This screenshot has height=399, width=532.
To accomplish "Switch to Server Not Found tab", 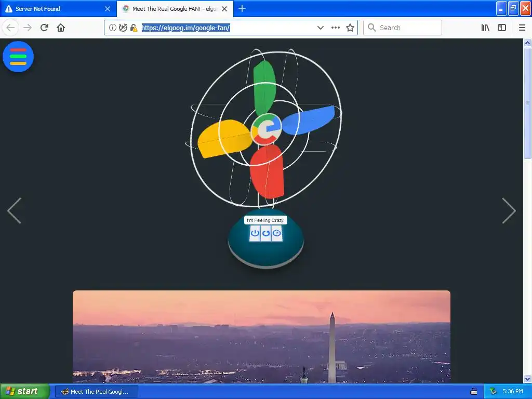I will pos(58,9).
